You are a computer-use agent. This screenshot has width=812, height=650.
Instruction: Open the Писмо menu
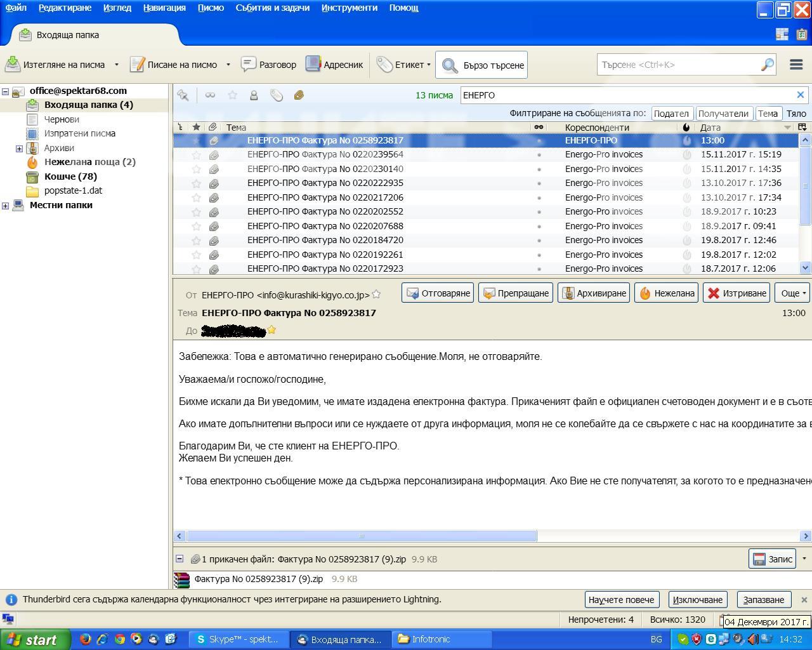(210, 8)
